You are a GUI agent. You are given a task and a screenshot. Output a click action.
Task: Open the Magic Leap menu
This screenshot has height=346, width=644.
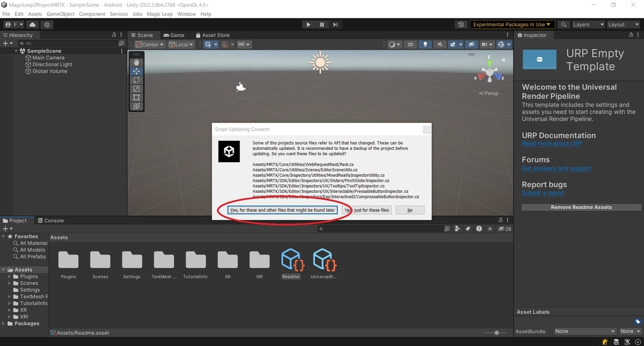click(x=160, y=14)
